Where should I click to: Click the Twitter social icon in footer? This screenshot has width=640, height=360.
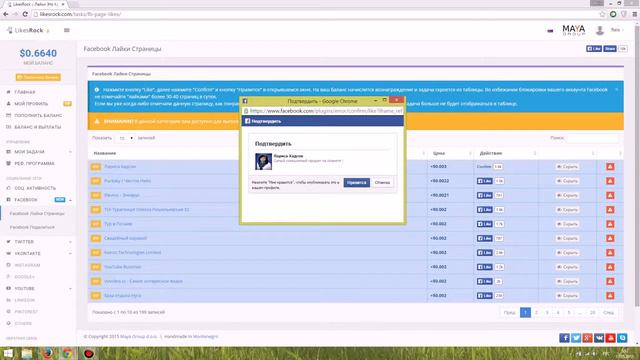pos(576,338)
